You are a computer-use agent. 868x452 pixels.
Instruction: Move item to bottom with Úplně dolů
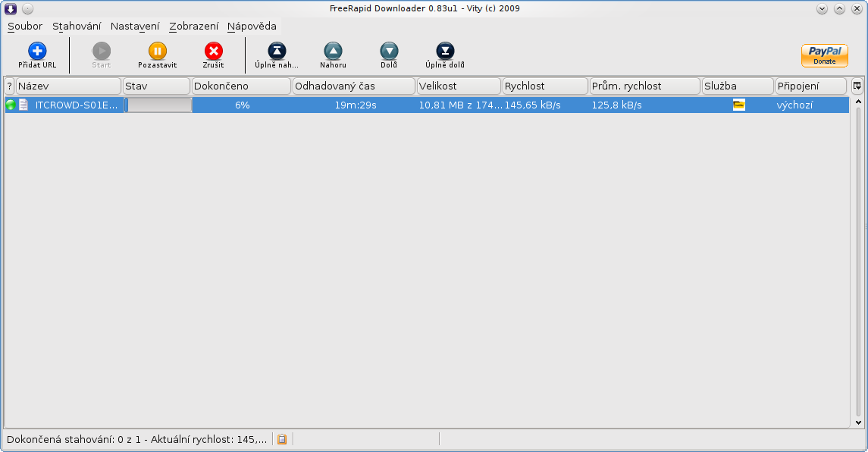click(445, 51)
